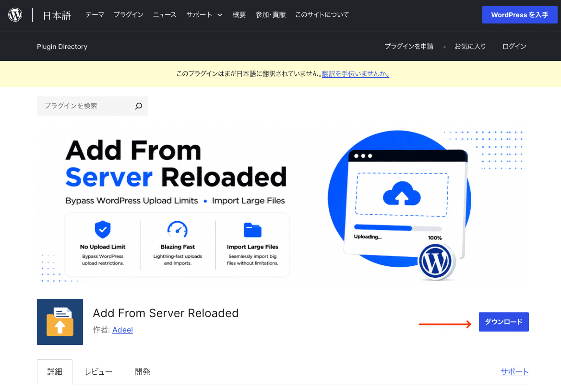Open the プラグインを申請 link
Screen dimensions: 561x392
pos(408,47)
